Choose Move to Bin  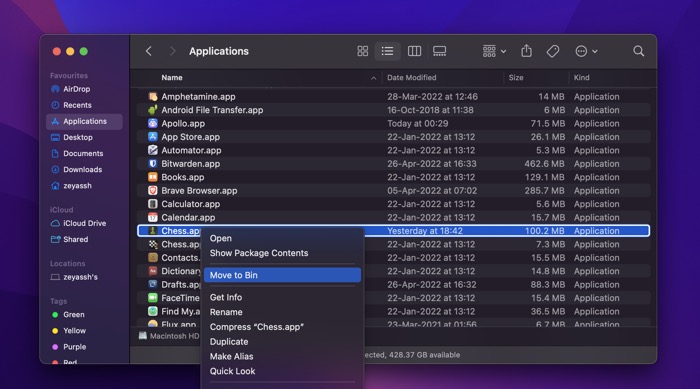(x=282, y=275)
